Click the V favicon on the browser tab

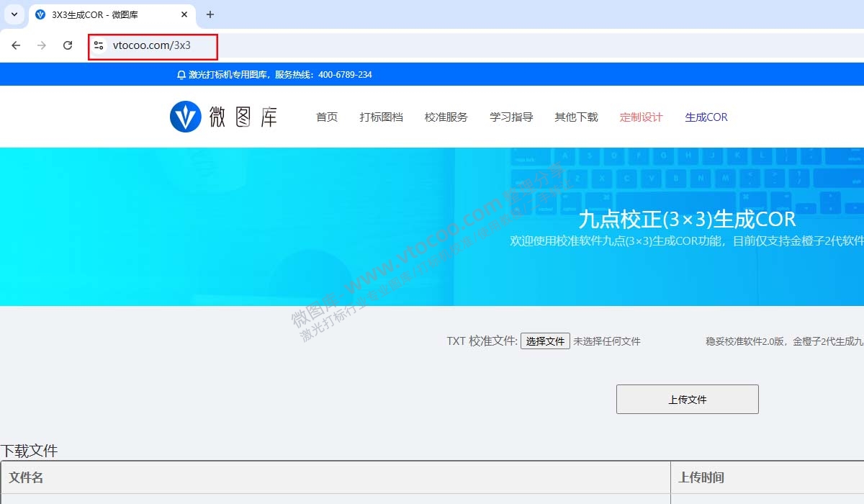[x=40, y=14]
